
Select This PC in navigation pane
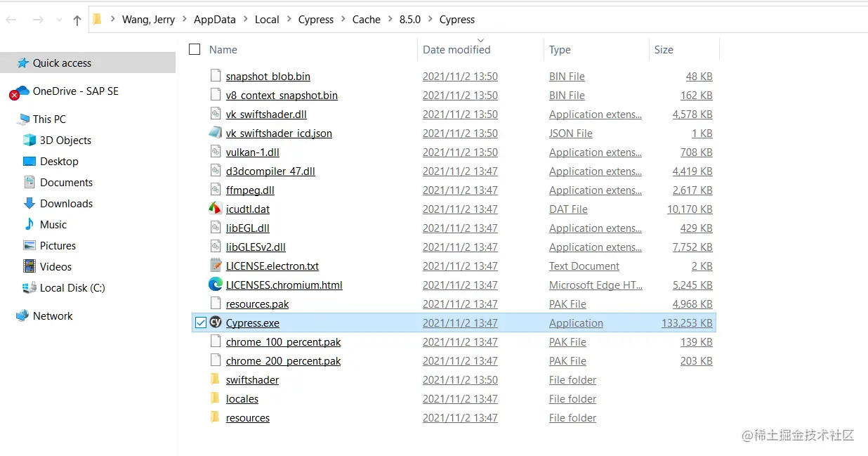pyautogui.click(x=49, y=119)
